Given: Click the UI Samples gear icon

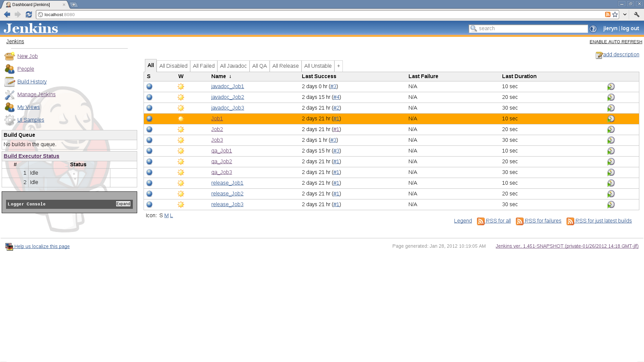Looking at the screenshot, I should tap(9, 120).
